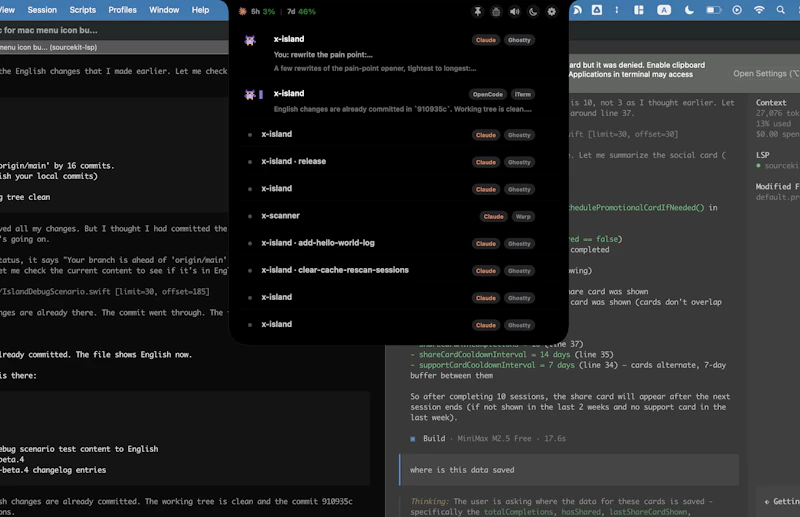
Task: Open the Session menu
Action: click(42, 10)
